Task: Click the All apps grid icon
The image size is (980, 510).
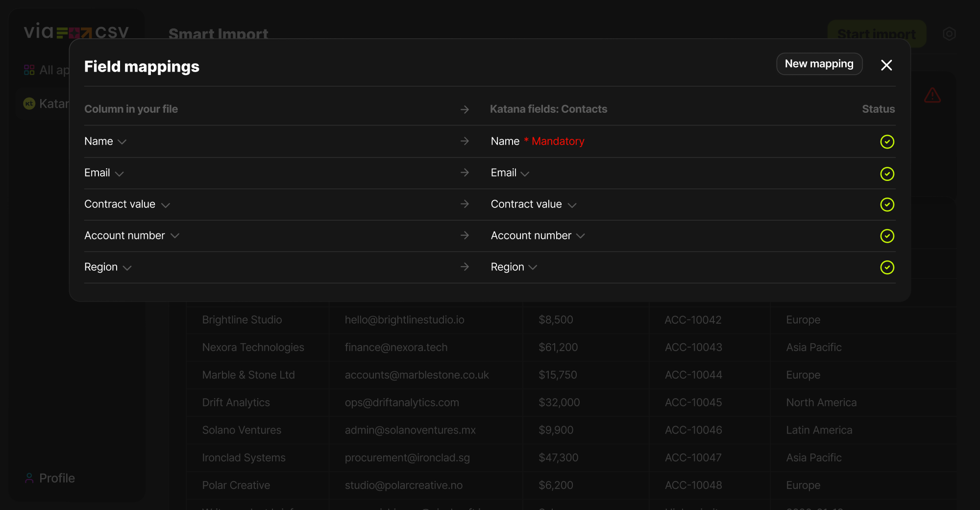Action: 29,70
